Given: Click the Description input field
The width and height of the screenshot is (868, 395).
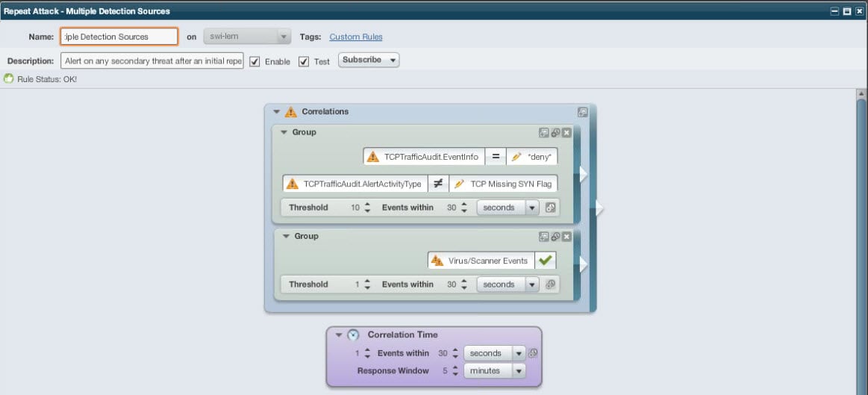Looking at the screenshot, I should tap(152, 61).
